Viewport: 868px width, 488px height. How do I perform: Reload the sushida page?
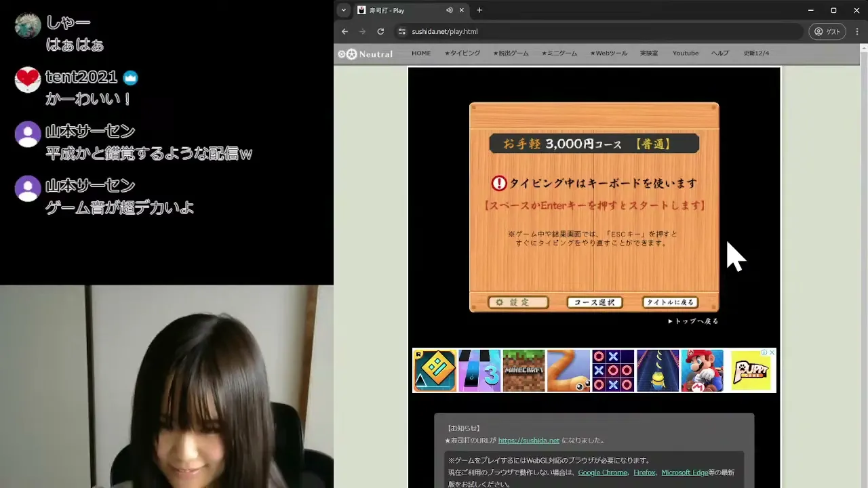click(380, 31)
